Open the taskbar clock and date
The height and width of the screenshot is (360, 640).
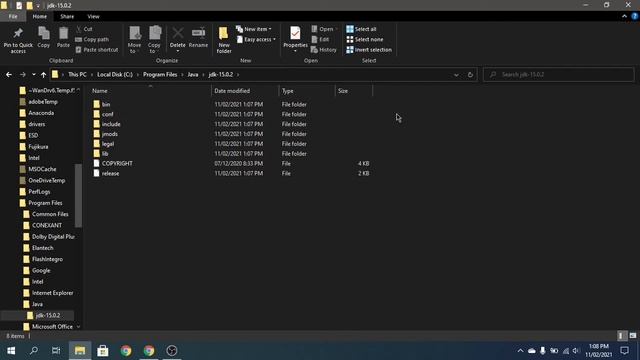coord(599,351)
